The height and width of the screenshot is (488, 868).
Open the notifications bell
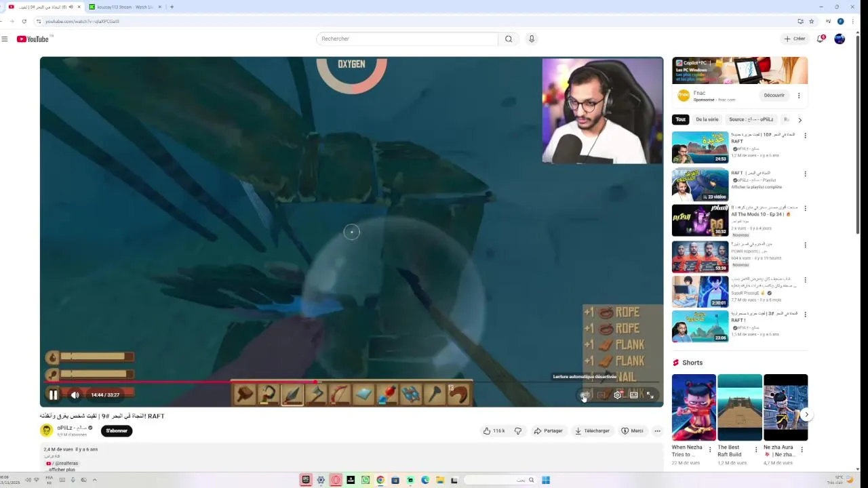[820, 39]
